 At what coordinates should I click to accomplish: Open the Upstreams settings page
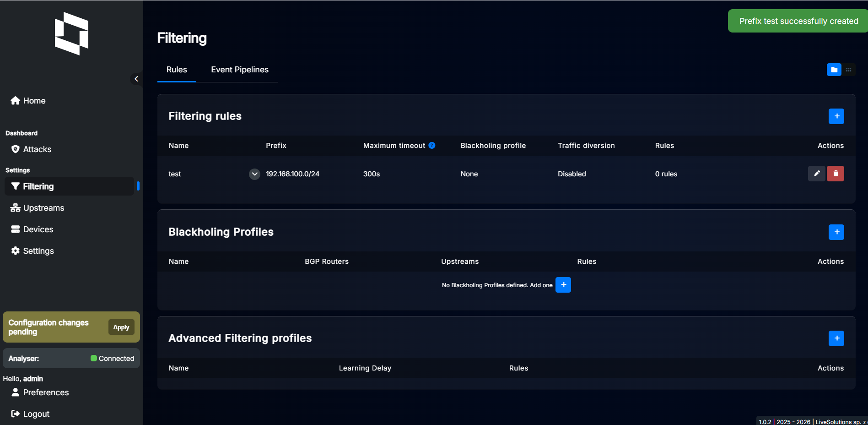43,207
